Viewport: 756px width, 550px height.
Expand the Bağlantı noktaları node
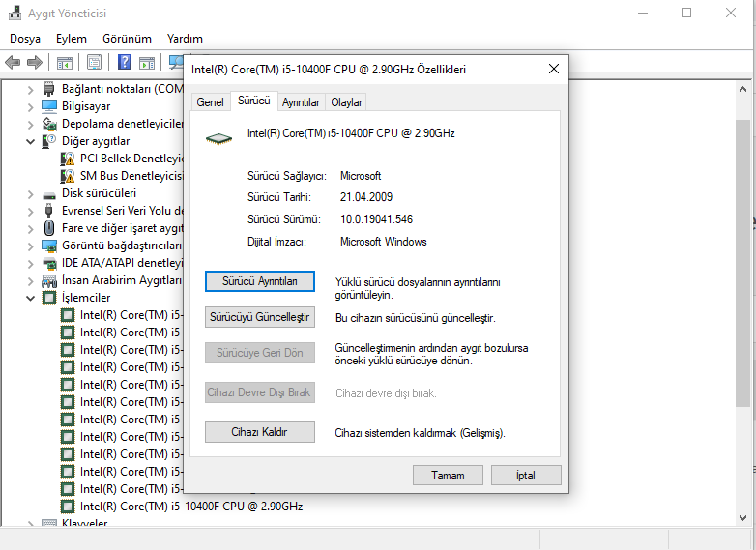pyautogui.click(x=30, y=90)
